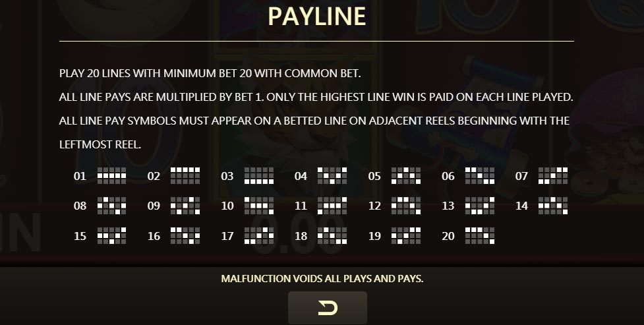Choose the payline 11 diagram
The width and height of the screenshot is (644, 325).
coord(332,206)
